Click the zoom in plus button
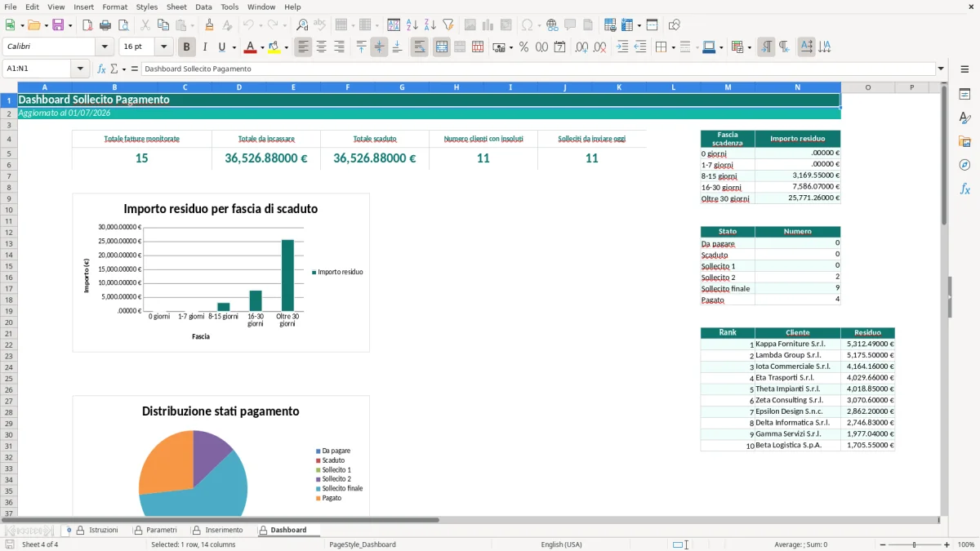Screen dimensions: 980x551 click(947, 544)
